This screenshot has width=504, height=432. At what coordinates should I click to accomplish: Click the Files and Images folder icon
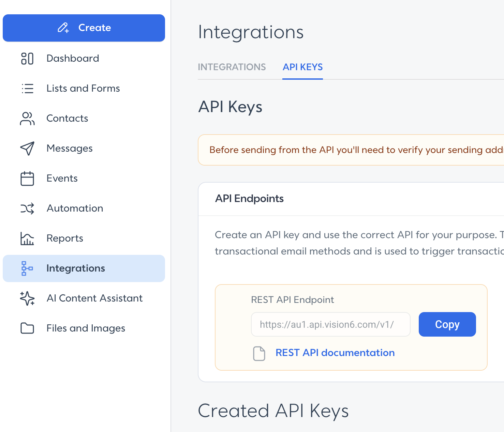(x=27, y=328)
